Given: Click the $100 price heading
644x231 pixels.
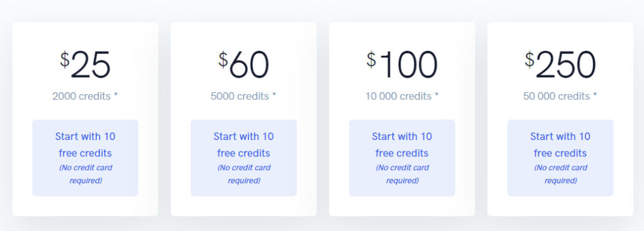Looking at the screenshot, I should click(402, 65).
